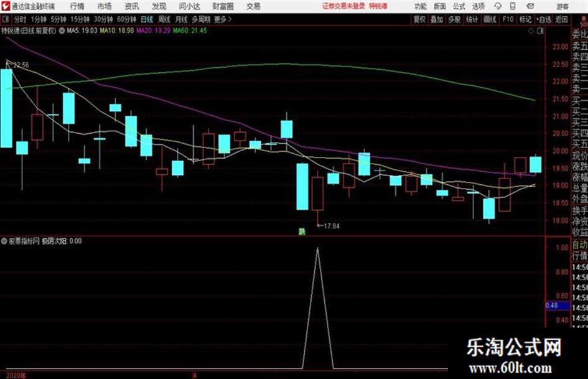Open the 功能 menu
Viewport: 588px width, 379px height.
(x=421, y=6)
